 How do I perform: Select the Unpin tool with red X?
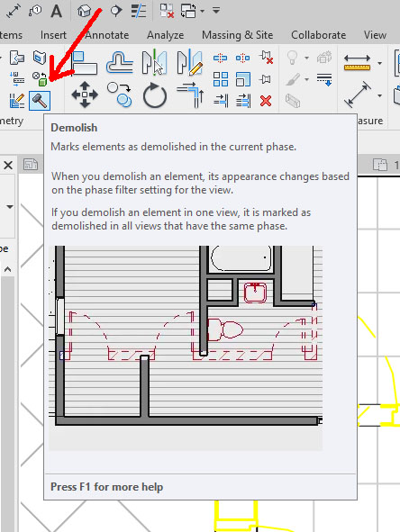266,58
